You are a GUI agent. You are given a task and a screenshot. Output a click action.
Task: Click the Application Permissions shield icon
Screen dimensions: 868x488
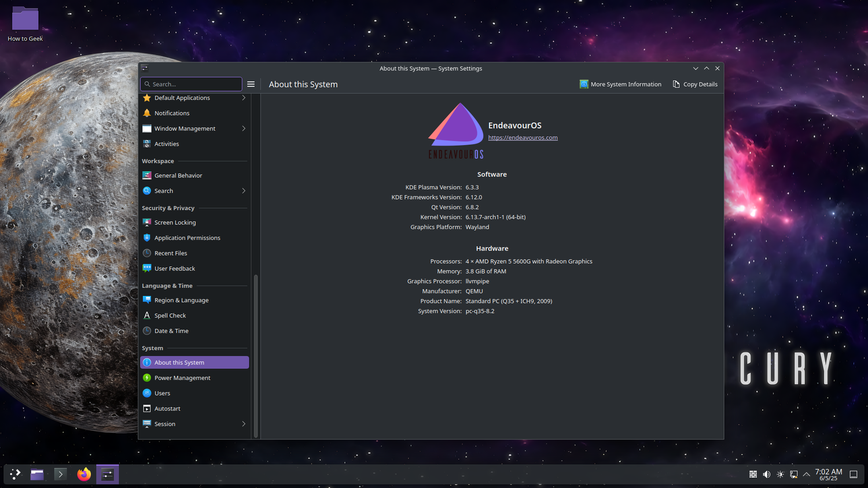pyautogui.click(x=147, y=238)
